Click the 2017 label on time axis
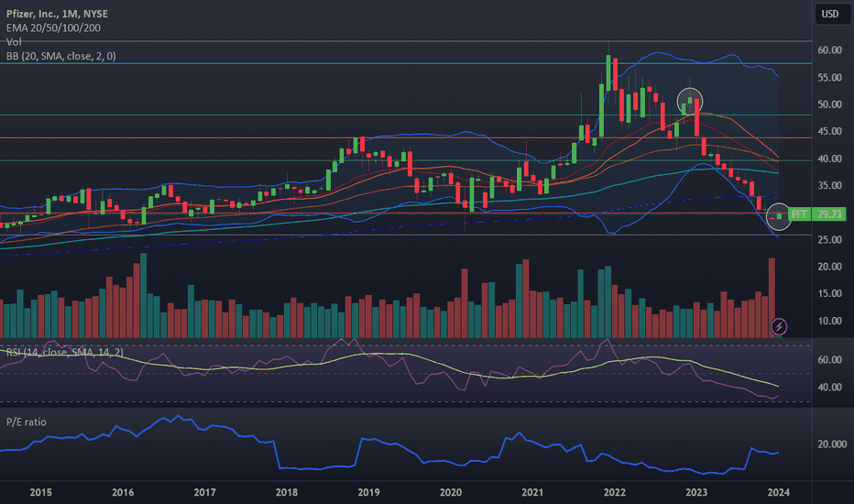The height and width of the screenshot is (504, 854). pos(204,493)
